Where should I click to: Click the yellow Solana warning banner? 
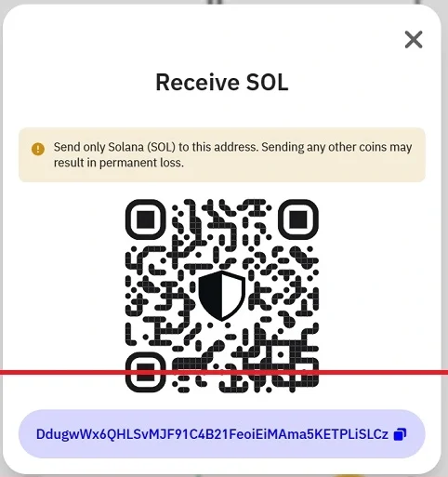(x=222, y=154)
